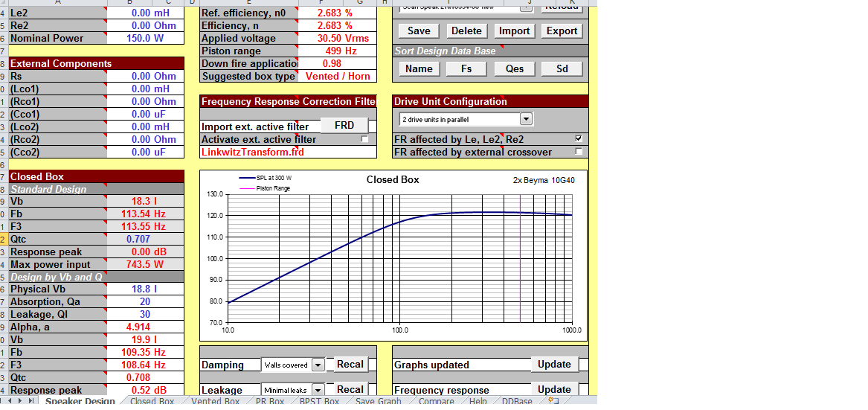This screenshot has width=868, height=410.
Task: Click the Export button
Action: 562,31
